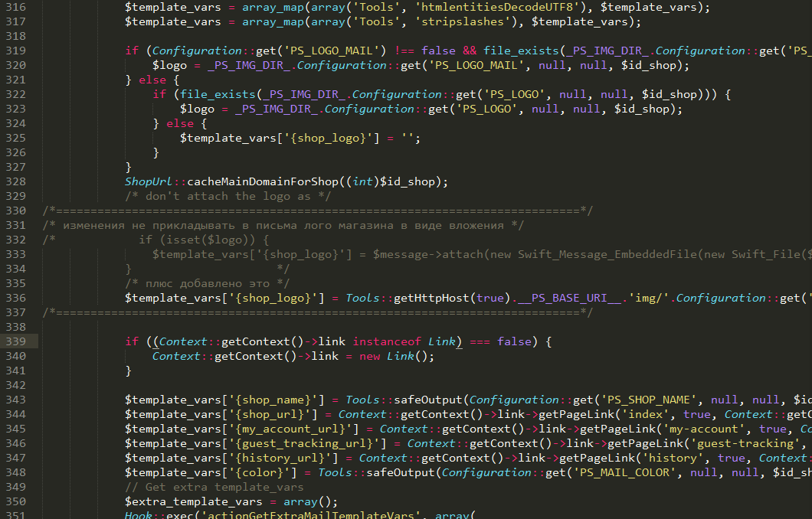Place cursor on cacheMainDomainForShop method call
Image resolution: width=812 pixels, height=519 pixels.
[262, 181]
